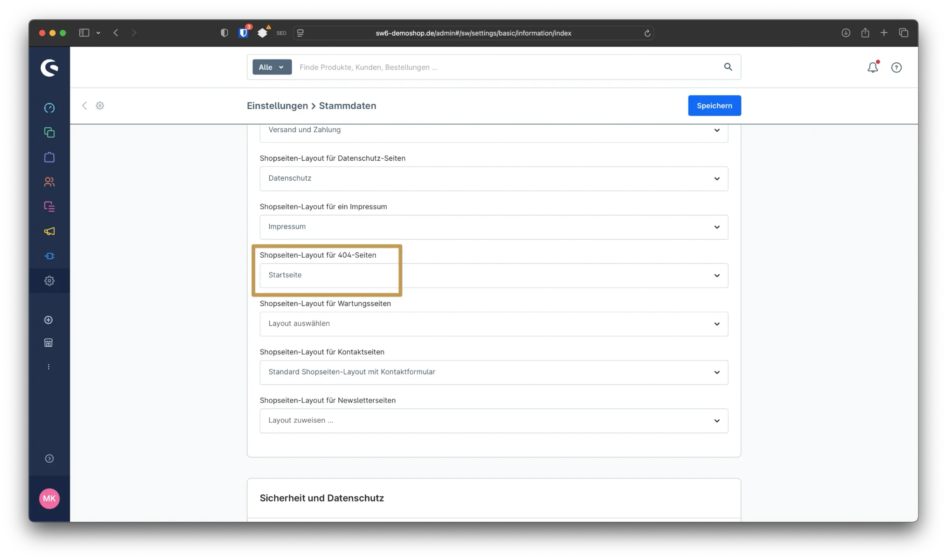Open the help question mark icon

point(896,67)
